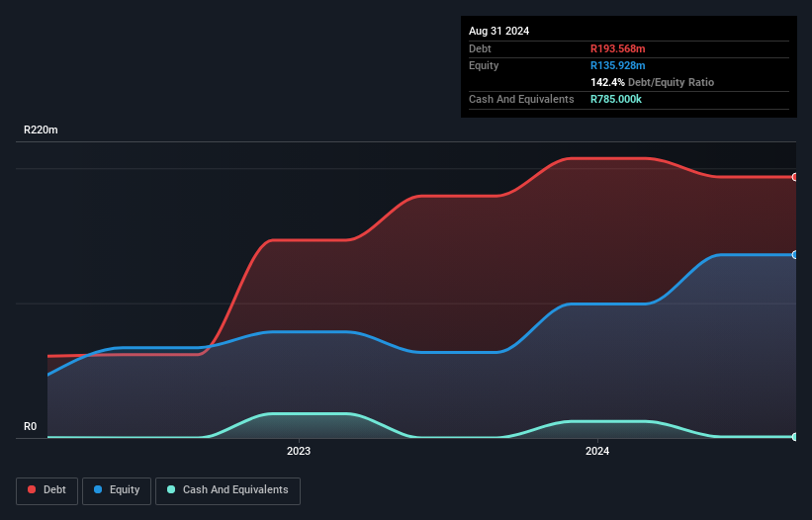
Task: Click the R220m y-axis label
Action: pyautogui.click(x=41, y=130)
